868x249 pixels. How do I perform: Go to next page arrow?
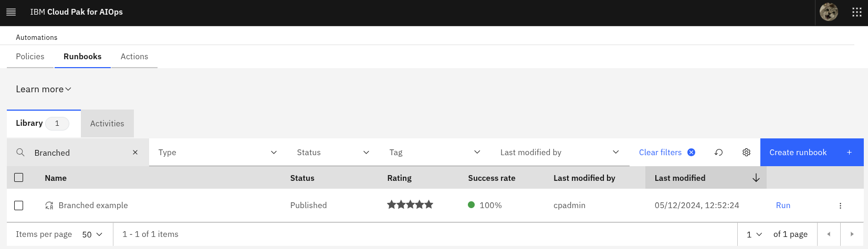[852, 234]
